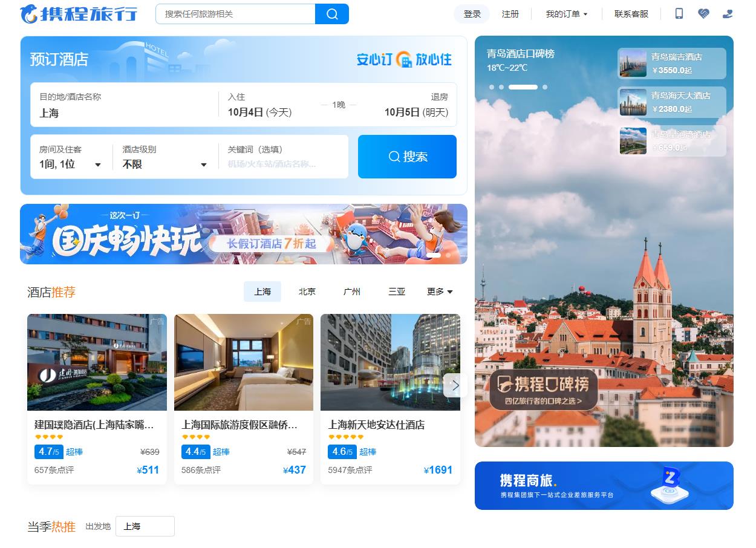Click 586条点评 review count

click(201, 470)
